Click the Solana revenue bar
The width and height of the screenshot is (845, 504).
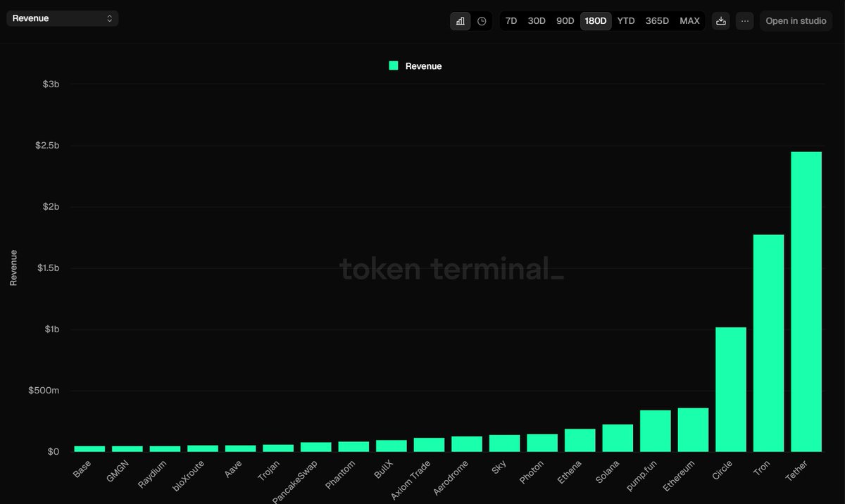coord(618,438)
